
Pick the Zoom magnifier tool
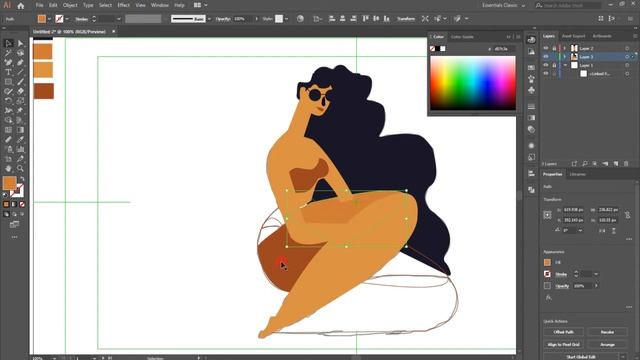click(x=20, y=168)
